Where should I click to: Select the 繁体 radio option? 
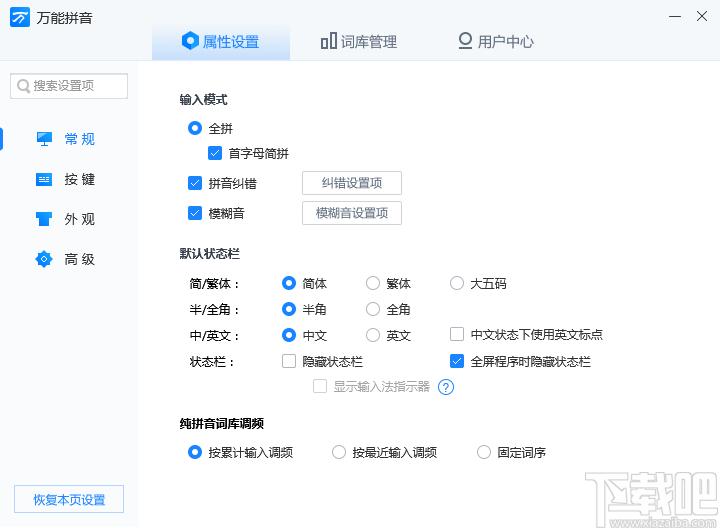(373, 283)
